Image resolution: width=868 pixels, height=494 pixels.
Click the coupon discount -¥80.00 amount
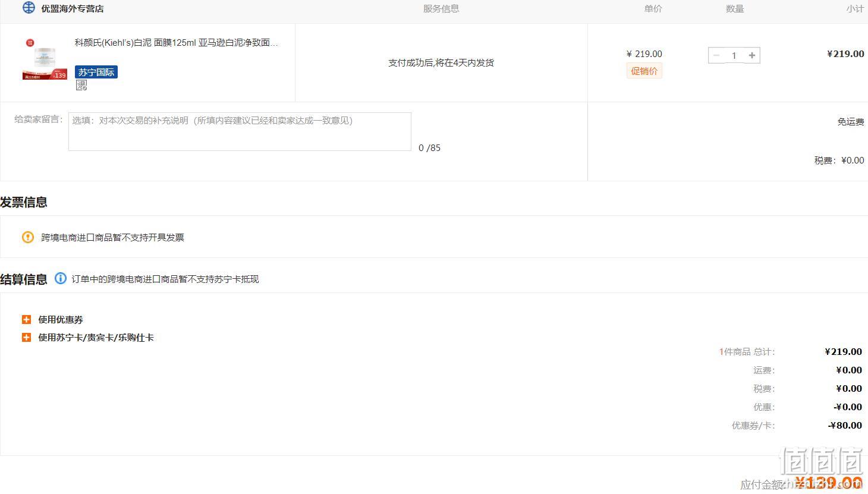[845, 426]
